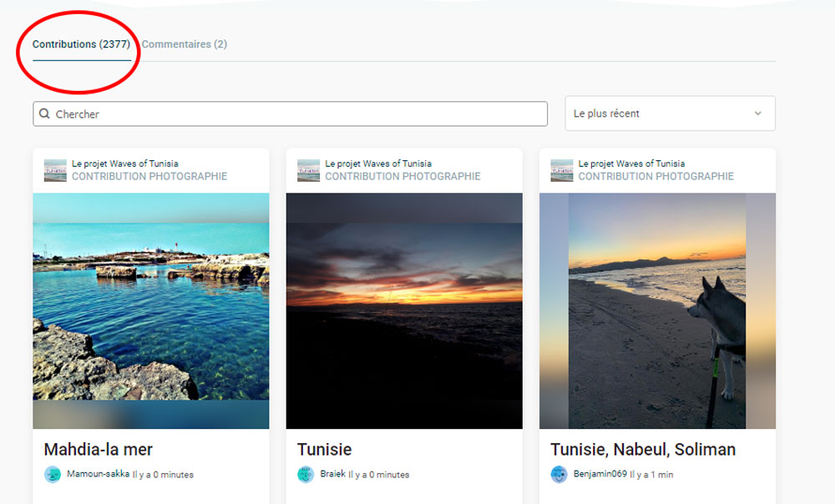Viewport: 835px width, 504px height.
Task: Click Benjamin069's avatar icon
Action: (x=559, y=474)
